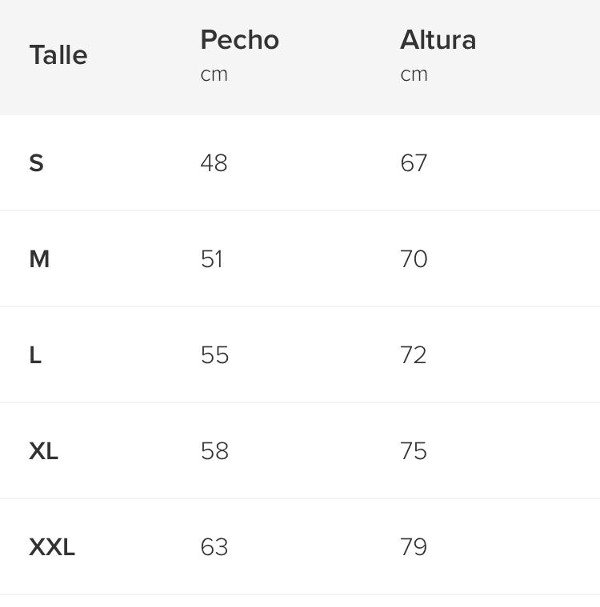
Task: Click the Talle column header
Action: pyautogui.click(x=58, y=55)
